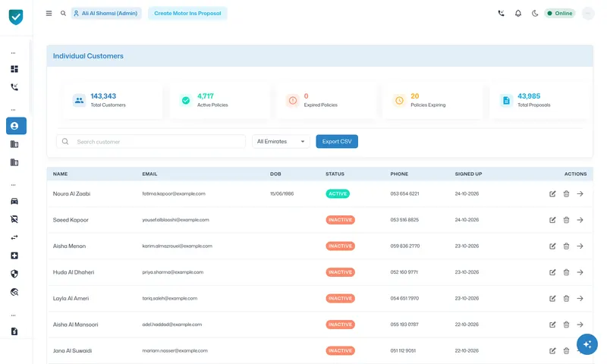Screen dimensions: 607x364
Task: Open the shield icon in sidebar
Action: click(14, 274)
